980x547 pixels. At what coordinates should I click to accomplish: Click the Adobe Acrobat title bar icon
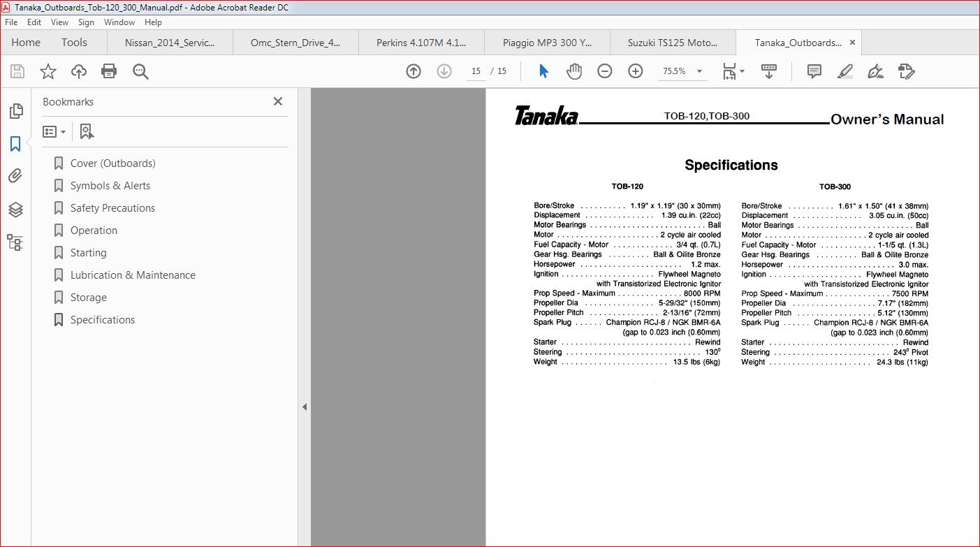click(7, 7)
